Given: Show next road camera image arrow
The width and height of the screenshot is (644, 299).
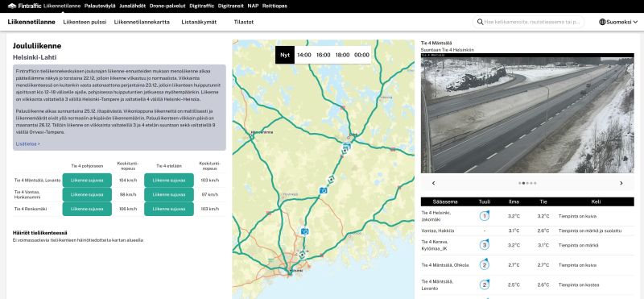Looking at the screenshot, I should tap(621, 183).
